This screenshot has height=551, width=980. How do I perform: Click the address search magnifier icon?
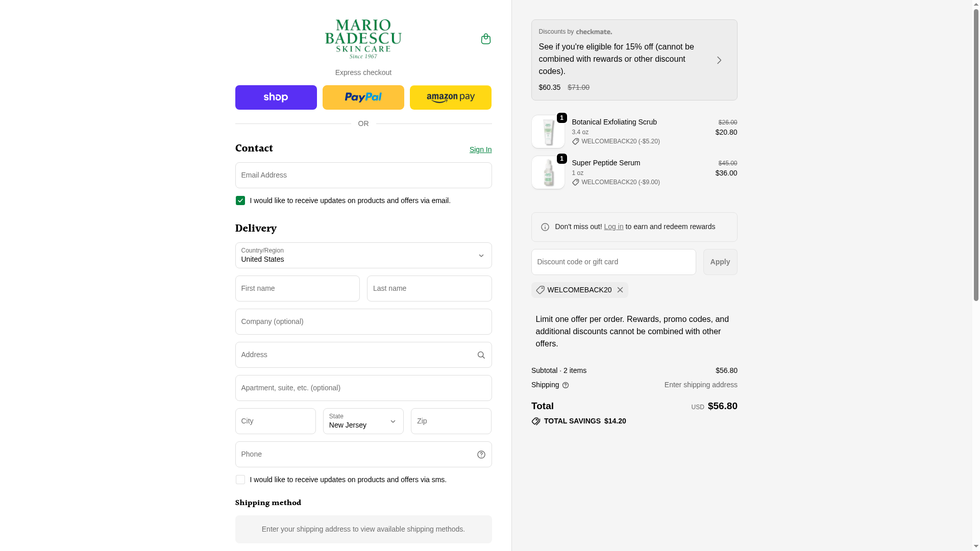[x=481, y=355]
